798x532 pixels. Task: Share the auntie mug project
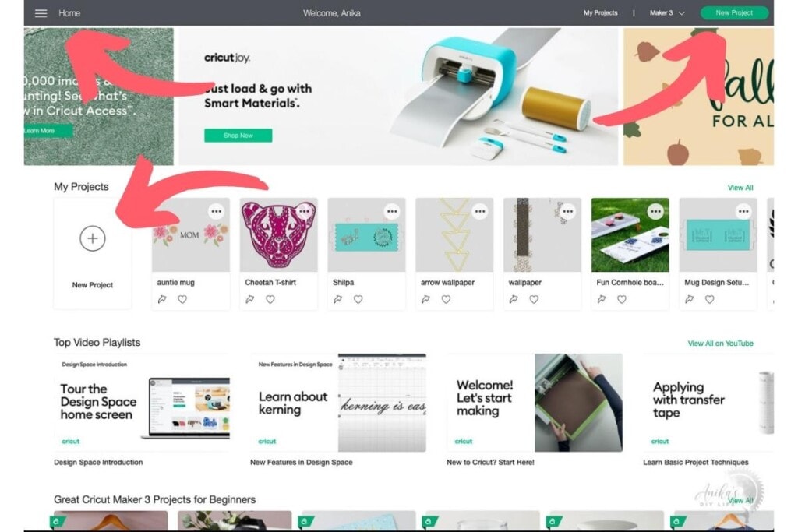click(x=162, y=300)
